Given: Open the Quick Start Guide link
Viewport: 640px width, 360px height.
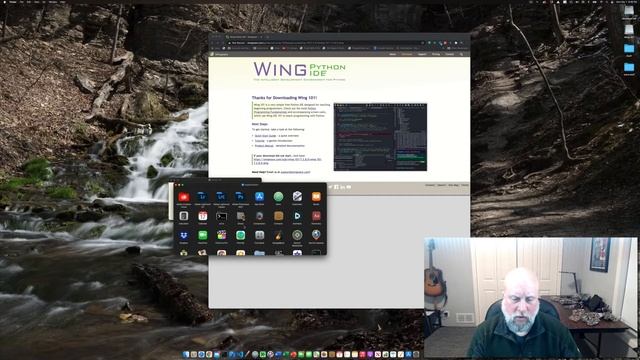Looking at the screenshot, I should coord(265,136).
